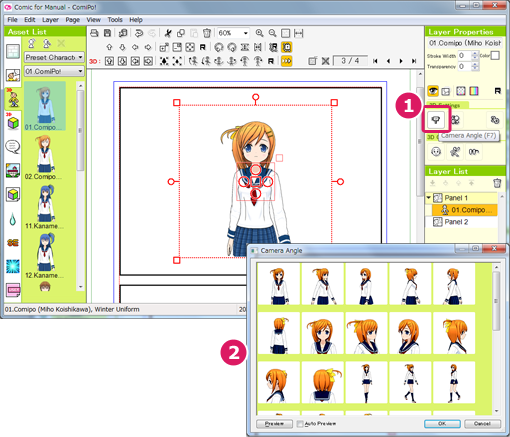Screen dimensions: 510x437
Task: Click the Cut scissors icon
Action: point(168,33)
